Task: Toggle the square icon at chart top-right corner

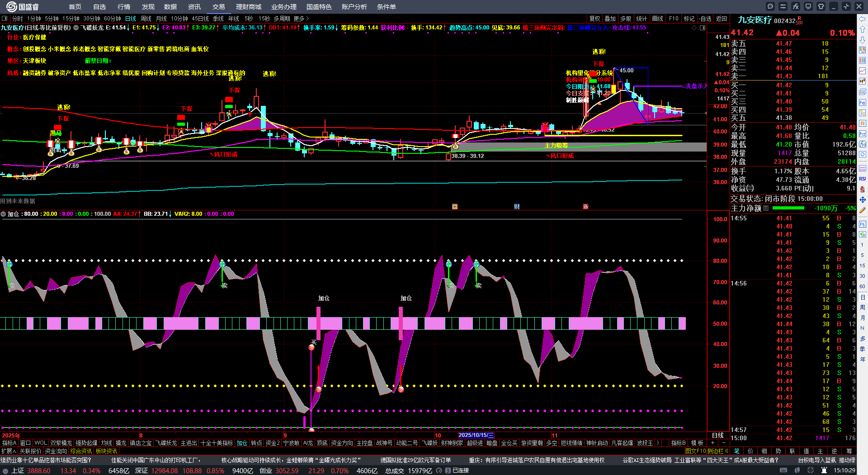Action: click(703, 28)
